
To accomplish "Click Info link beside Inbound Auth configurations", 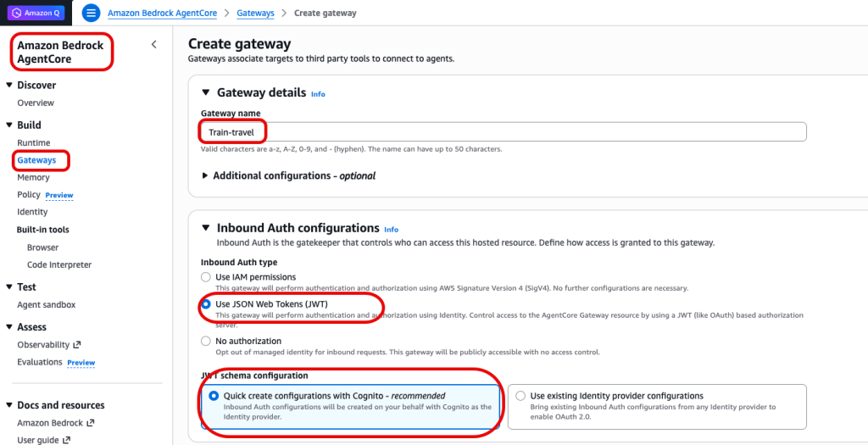I will (x=391, y=230).
